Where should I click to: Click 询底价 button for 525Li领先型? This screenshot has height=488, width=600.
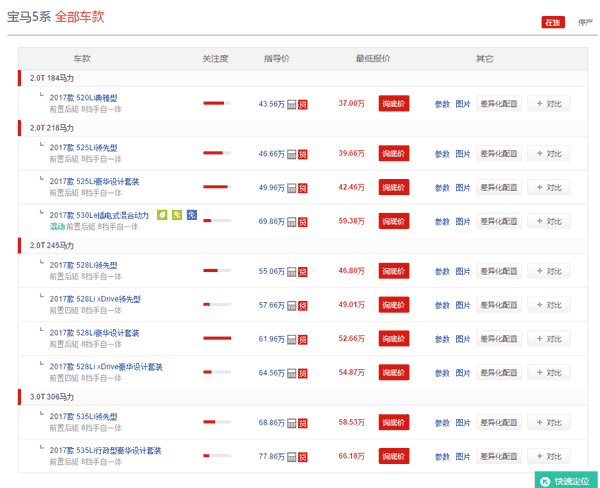pyautogui.click(x=394, y=153)
